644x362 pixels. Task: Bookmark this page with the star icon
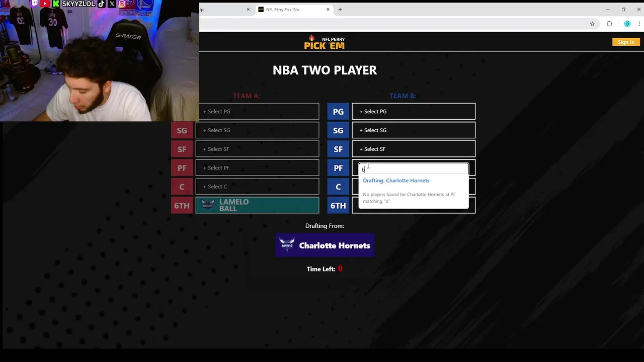[x=592, y=24]
